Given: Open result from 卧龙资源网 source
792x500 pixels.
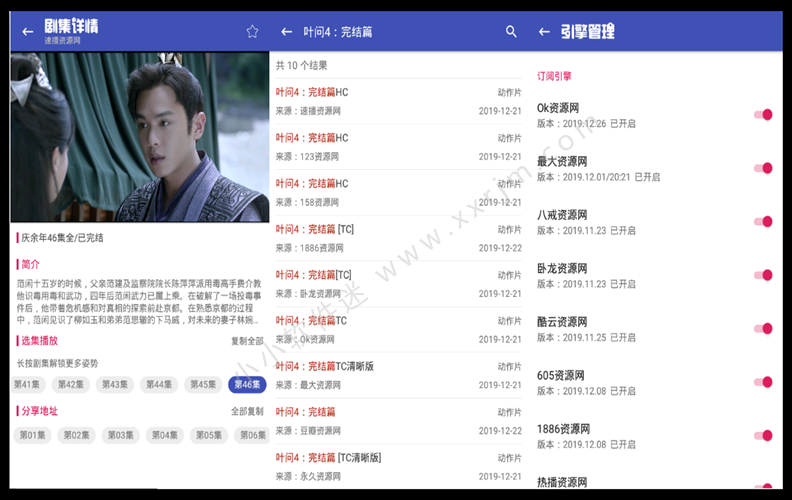Looking at the screenshot, I should pos(399,284).
